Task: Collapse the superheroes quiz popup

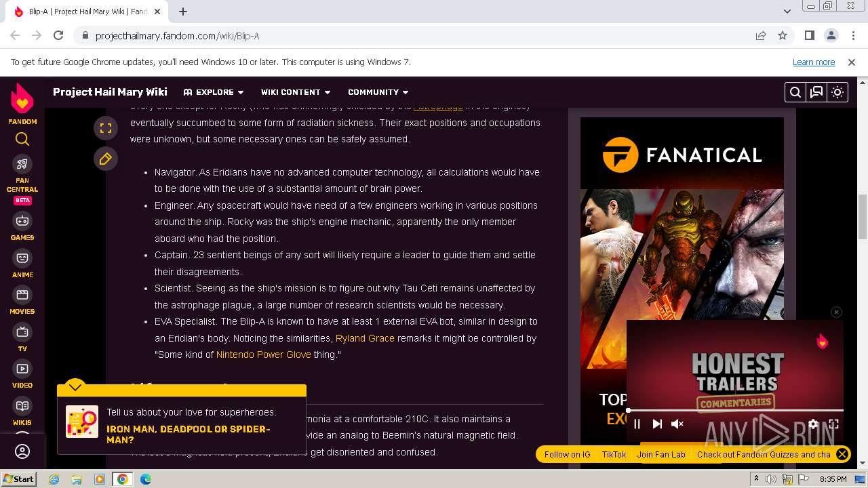Action: click(x=75, y=387)
